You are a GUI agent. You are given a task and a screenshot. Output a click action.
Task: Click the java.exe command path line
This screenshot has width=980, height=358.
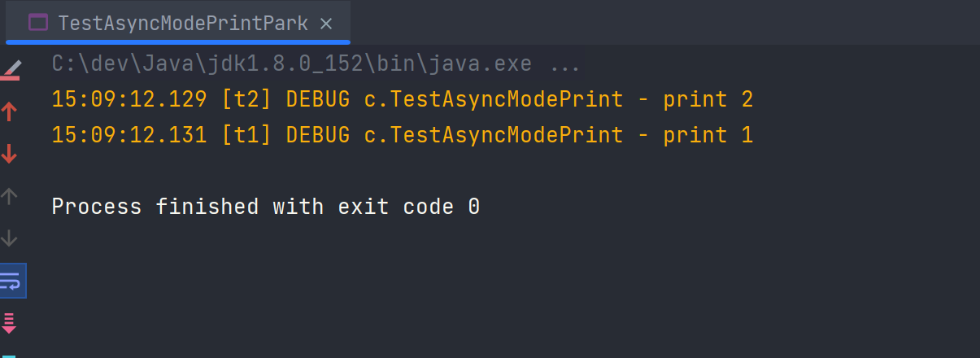click(x=291, y=63)
